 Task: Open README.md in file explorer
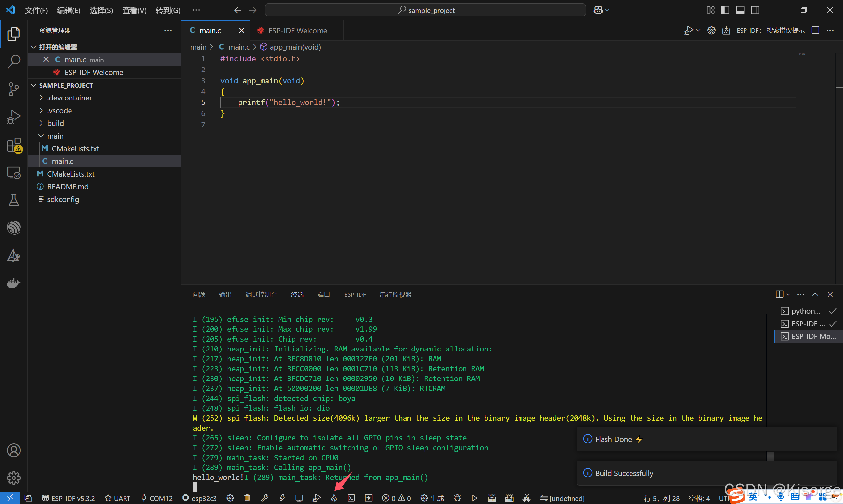[104, 187]
